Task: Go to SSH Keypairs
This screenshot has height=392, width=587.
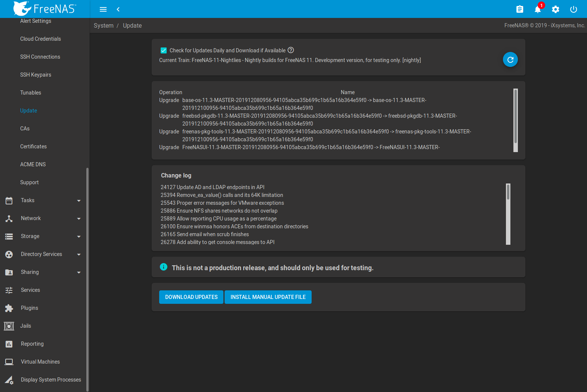Action: tap(35, 75)
